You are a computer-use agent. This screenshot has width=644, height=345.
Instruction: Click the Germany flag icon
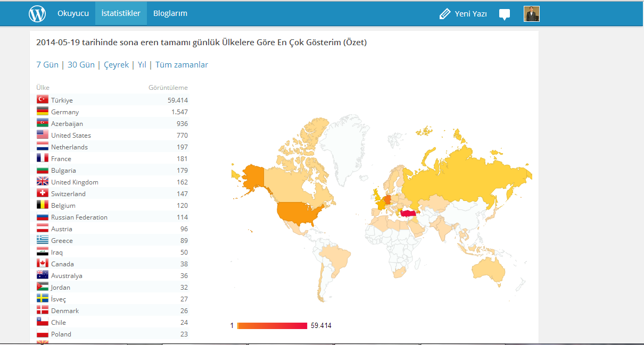click(x=43, y=112)
